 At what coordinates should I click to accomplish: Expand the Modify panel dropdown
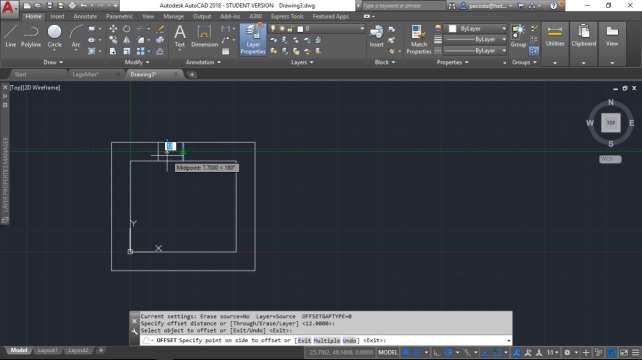pyautogui.click(x=137, y=62)
